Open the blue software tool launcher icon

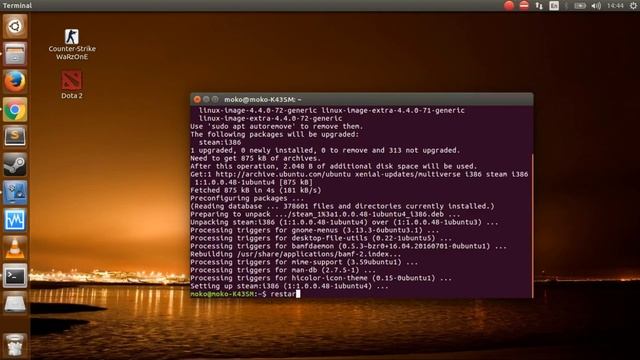point(15,192)
